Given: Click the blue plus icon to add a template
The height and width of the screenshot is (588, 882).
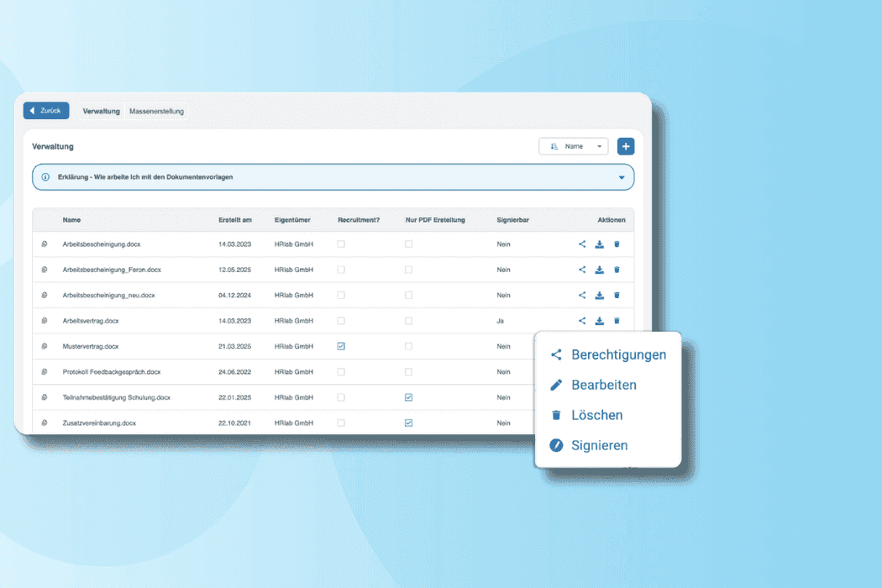Looking at the screenshot, I should click(625, 146).
